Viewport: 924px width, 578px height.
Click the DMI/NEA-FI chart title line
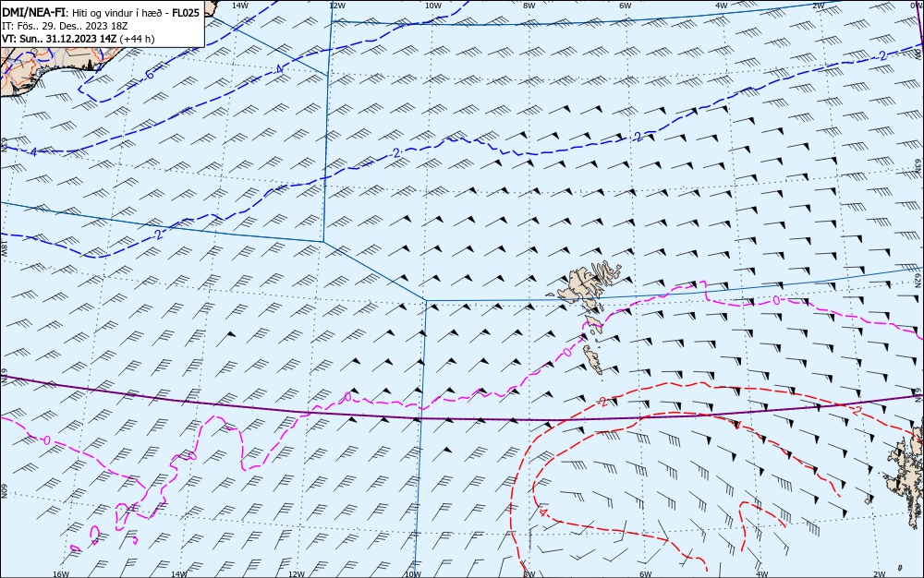[x=101, y=13]
